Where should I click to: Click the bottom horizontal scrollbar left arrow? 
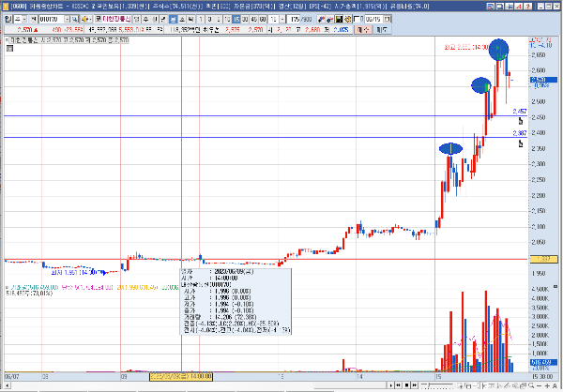click(8, 385)
